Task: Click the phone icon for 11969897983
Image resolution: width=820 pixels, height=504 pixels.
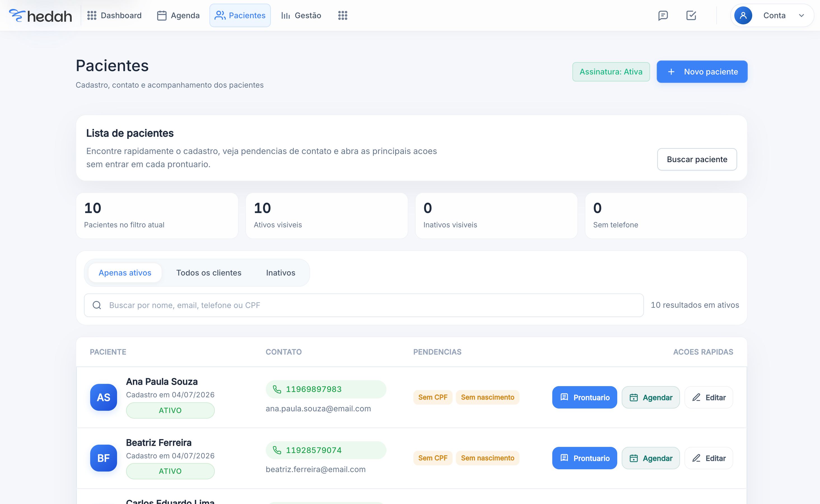Action: (x=277, y=389)
